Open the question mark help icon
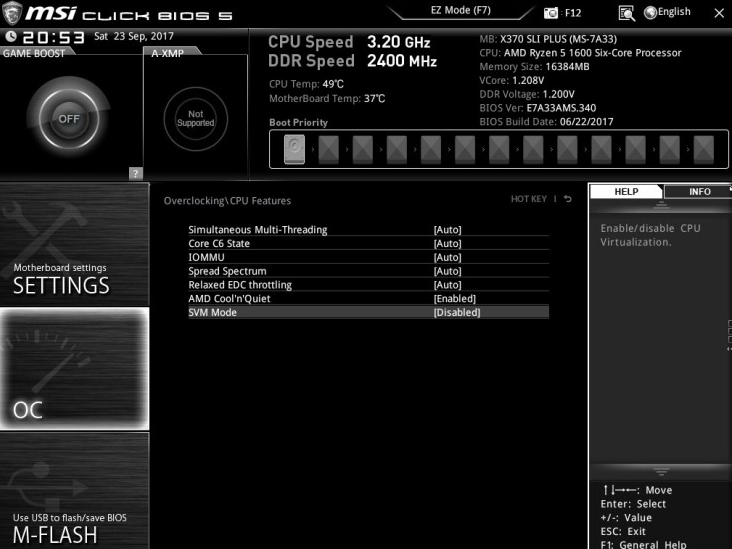Image resolution: width=732 pixels, height=549 pixels. click(135, 174)
